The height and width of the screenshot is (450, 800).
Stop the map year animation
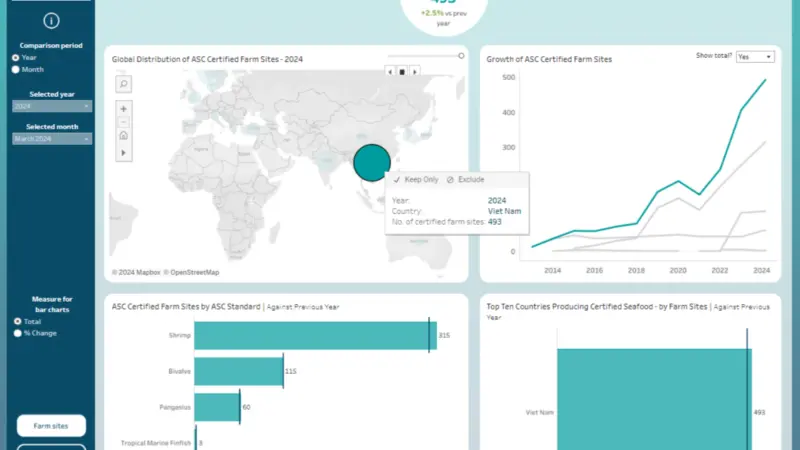[402, 72]
